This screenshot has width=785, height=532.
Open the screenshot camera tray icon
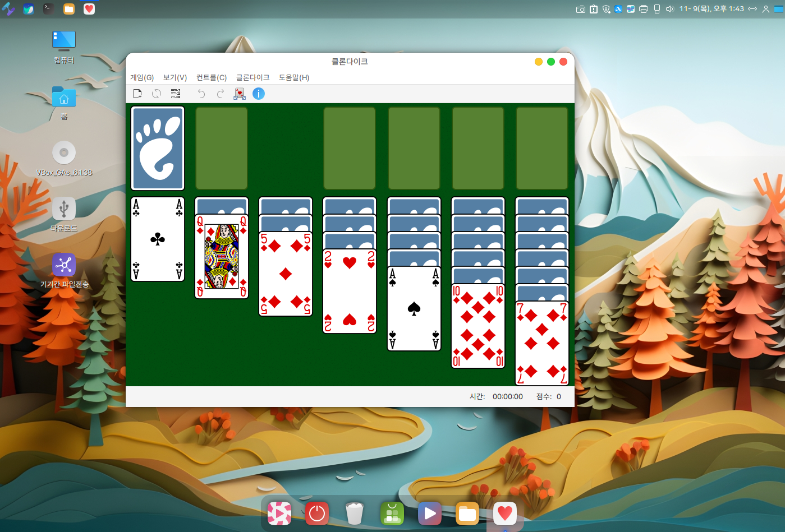tap(581, 9)
